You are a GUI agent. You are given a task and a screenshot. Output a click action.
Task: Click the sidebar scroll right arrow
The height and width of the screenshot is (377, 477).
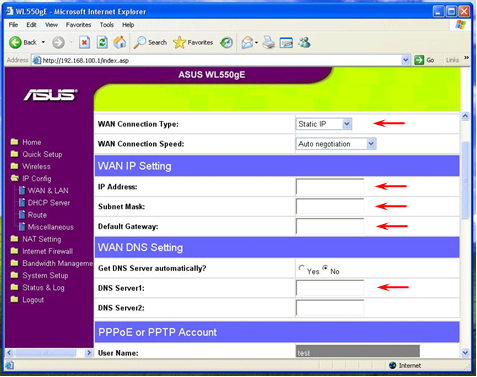89,352
